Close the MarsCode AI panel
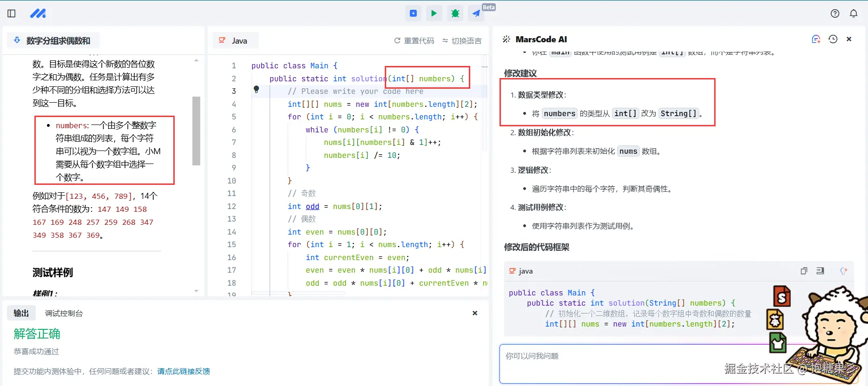Screen dimensions: 868x386 click(849, 39)
